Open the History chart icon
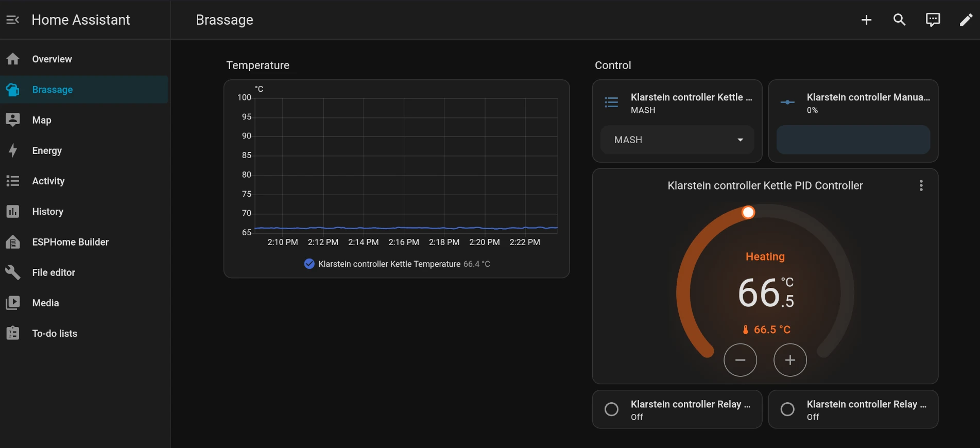The width and height of the screenshot is (980, 448). pos(13,211)
